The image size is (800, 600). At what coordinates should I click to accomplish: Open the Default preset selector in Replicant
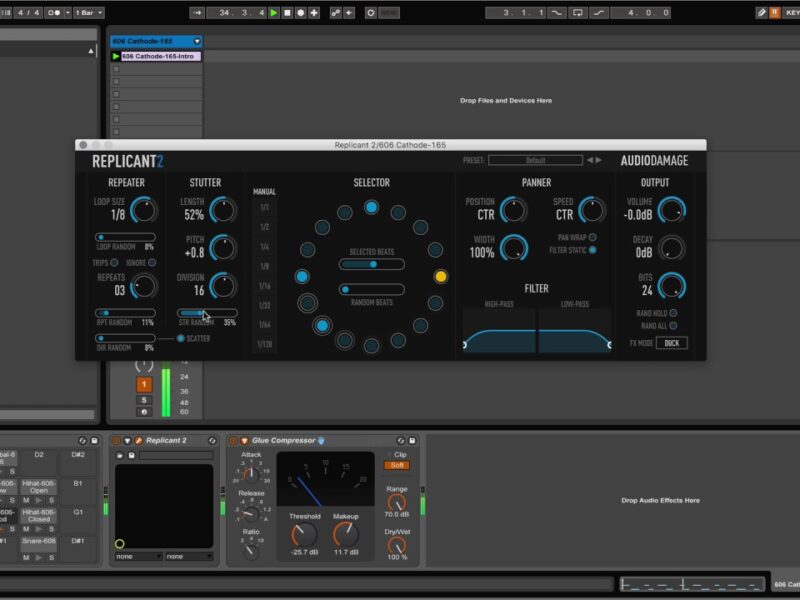pos(534,160)
